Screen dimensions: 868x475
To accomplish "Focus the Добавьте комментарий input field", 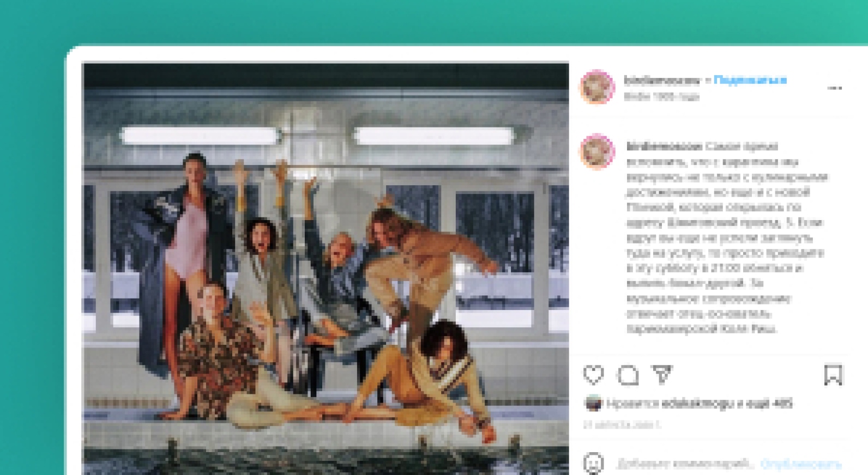I will tap(685, 464).
